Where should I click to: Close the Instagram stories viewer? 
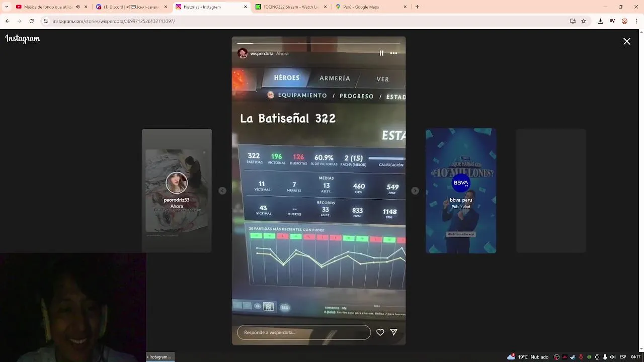click(x=627, y=41)
